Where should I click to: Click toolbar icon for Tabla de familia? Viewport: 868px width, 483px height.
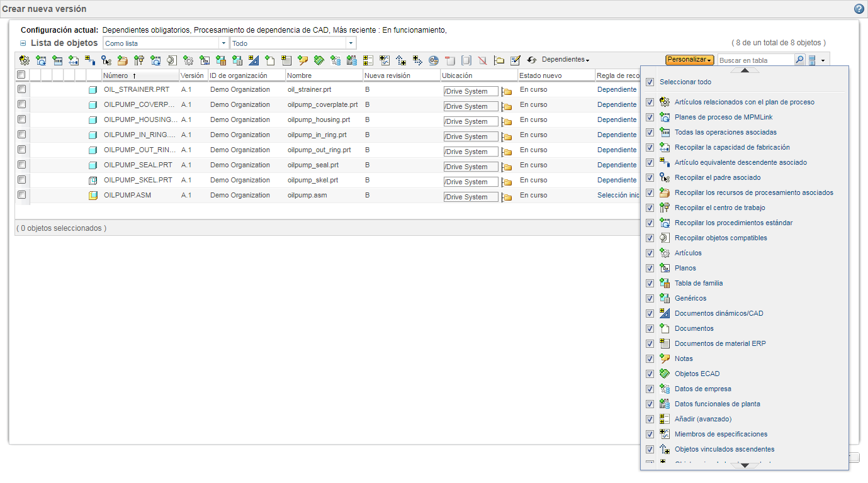click(221, 60)
